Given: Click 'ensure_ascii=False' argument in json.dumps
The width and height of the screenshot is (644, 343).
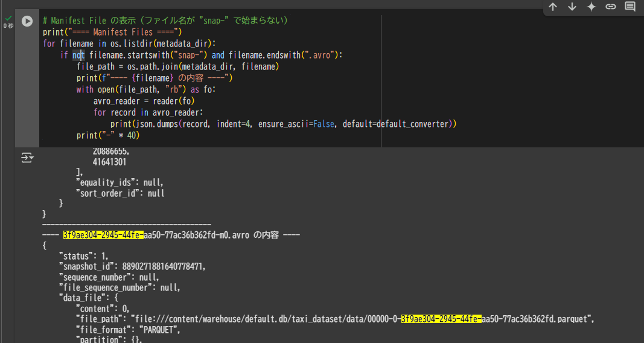Looking at the screenshot, I should coord(296,124).
